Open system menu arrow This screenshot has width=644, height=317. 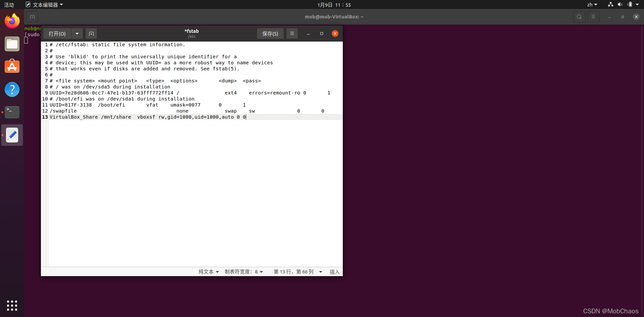637,5
